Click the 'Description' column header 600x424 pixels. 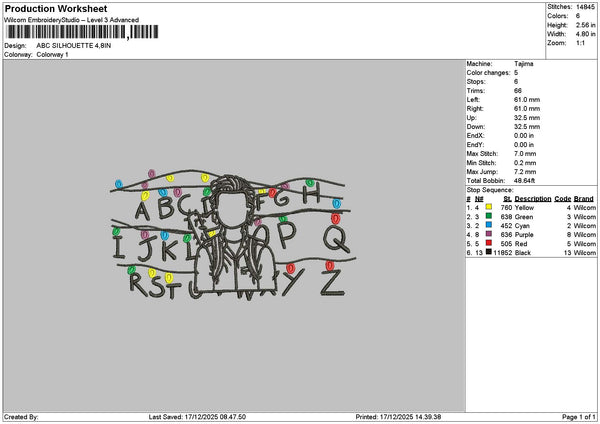533,199
